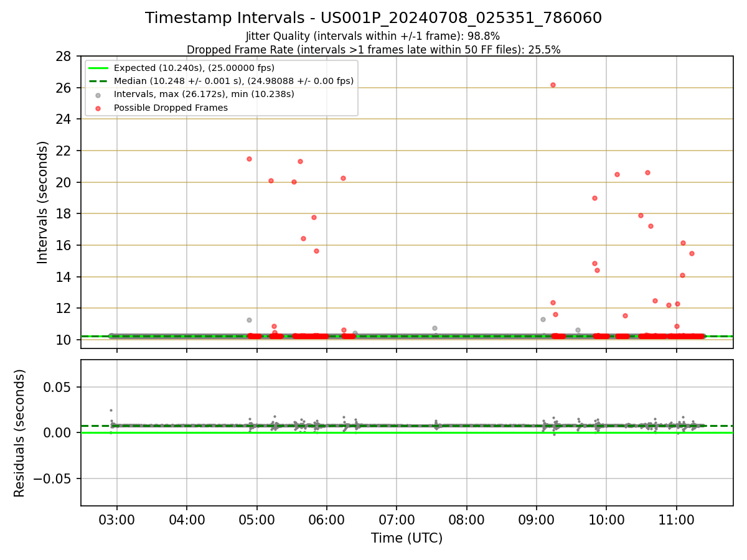Click the red point near 21.5s before 05:00
This screenshot has height=560, width=747.
tap(249, 159)
